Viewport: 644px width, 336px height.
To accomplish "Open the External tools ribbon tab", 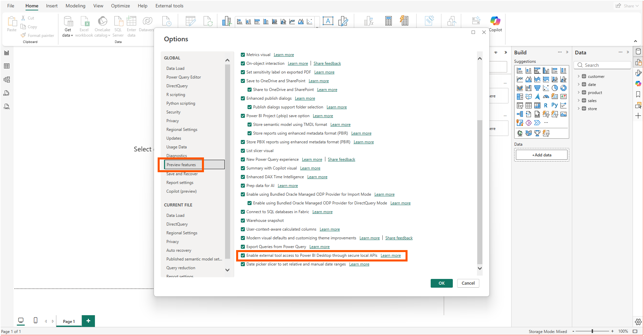I will click(169, 6).
